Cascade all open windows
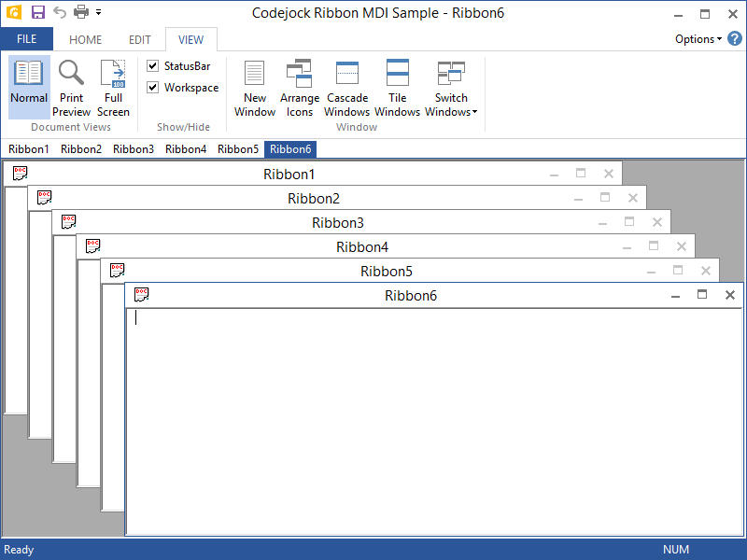Screen dimensions: 747x560 pyautogui.click(x=346, y=86)
